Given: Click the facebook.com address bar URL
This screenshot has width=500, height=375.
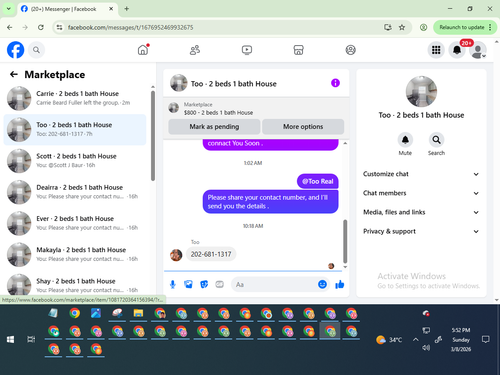Looking at the screenshot, I should (x=131, y=27).
